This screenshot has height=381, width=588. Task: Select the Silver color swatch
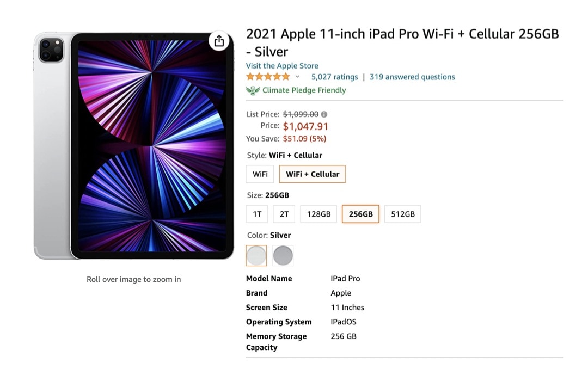click(x=256, y=255)
